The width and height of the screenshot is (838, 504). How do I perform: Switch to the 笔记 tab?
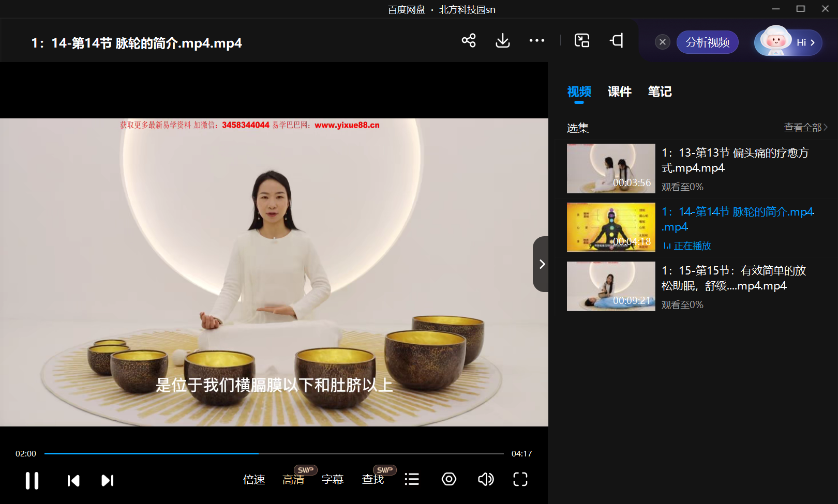point(659,91)
